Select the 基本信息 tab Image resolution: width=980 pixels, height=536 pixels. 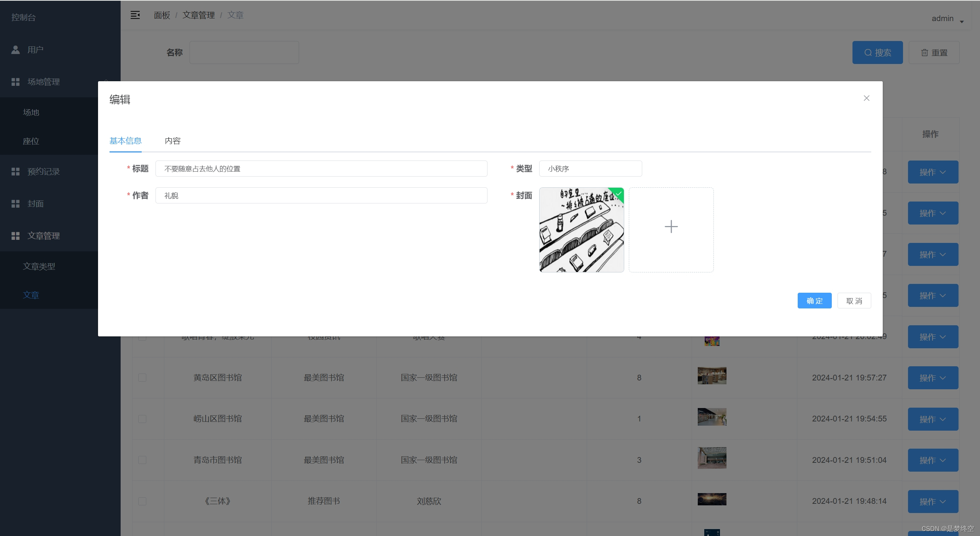point(126,141)
